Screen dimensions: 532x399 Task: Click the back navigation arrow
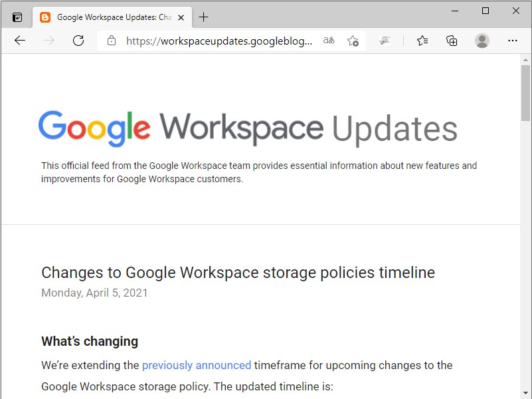[19, 41]
